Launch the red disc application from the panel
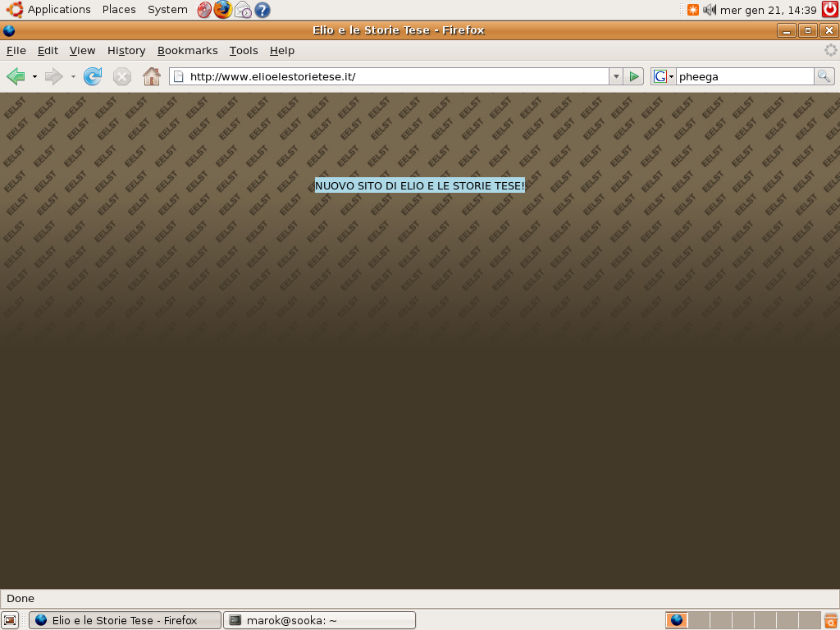The image size is (840, 630). coord(204,10)
